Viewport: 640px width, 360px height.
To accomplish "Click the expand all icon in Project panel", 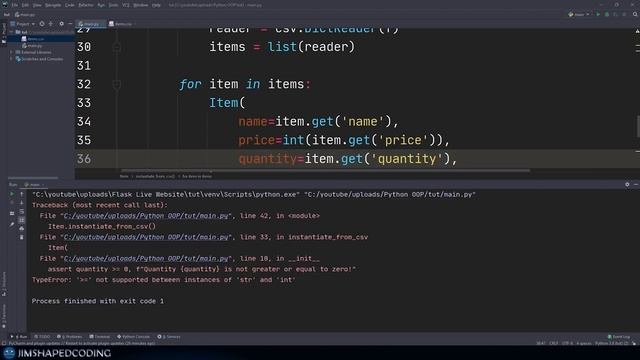I will pos(51,24).
